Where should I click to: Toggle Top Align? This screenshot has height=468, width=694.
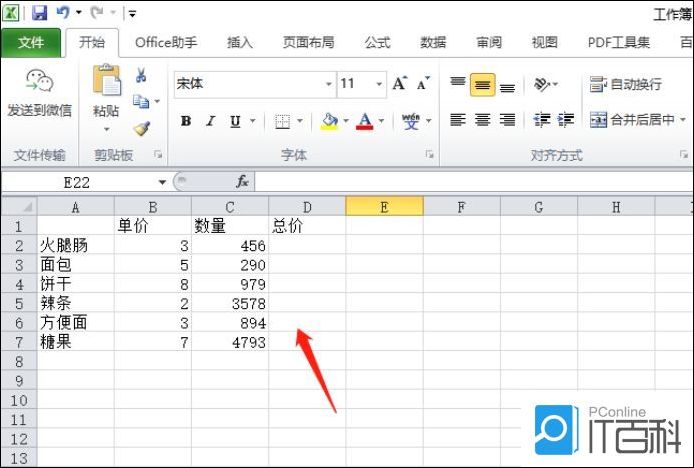pos(458,83)
